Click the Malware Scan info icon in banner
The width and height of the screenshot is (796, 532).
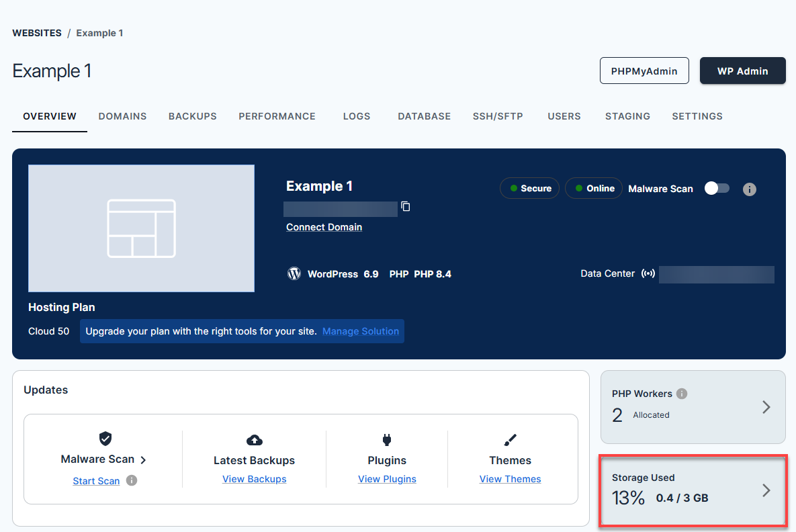(x=750, y=189)
